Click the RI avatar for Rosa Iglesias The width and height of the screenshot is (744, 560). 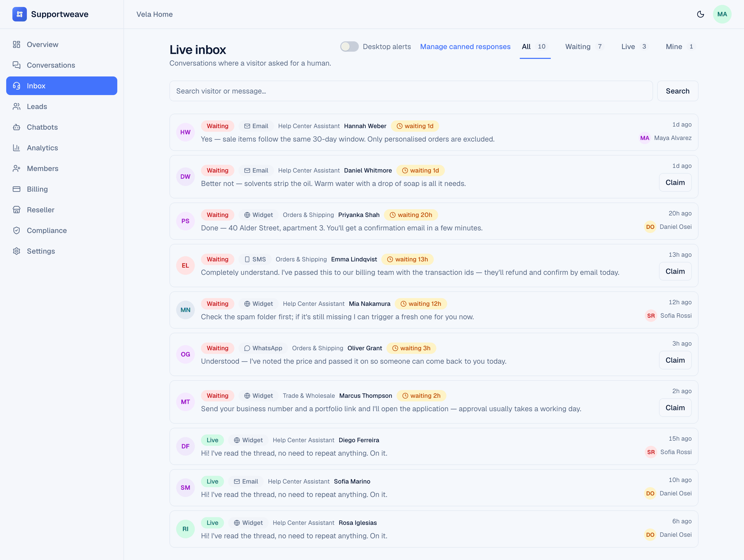185,529
